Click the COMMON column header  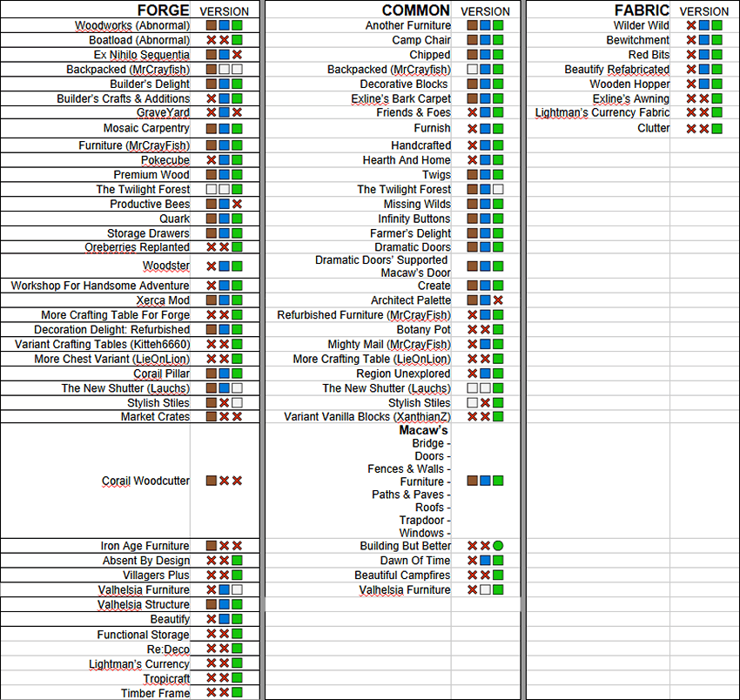[416, 10]
